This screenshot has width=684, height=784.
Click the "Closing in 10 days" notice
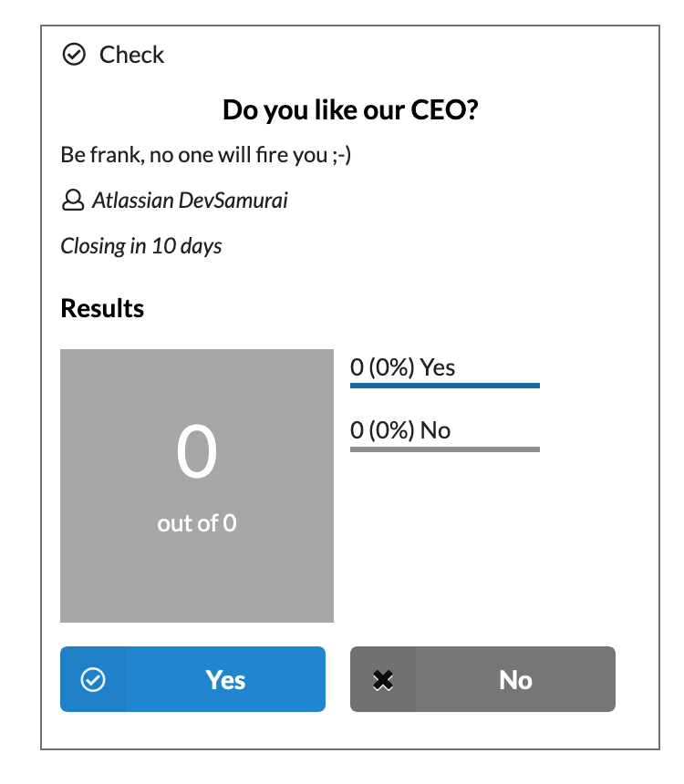tap(141, 246)
